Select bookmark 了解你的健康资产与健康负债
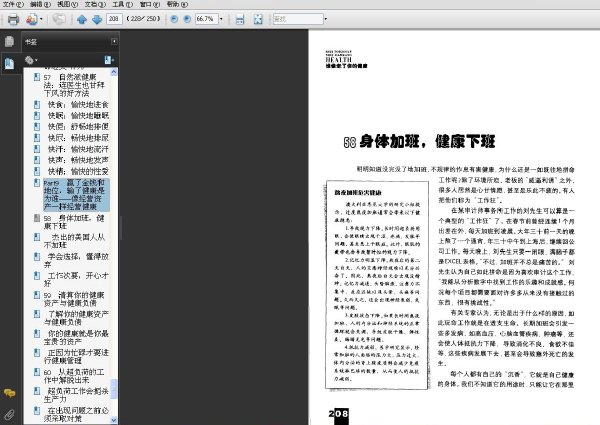Image resolution: width=600 pixels, height=425 pixels. 76,318
